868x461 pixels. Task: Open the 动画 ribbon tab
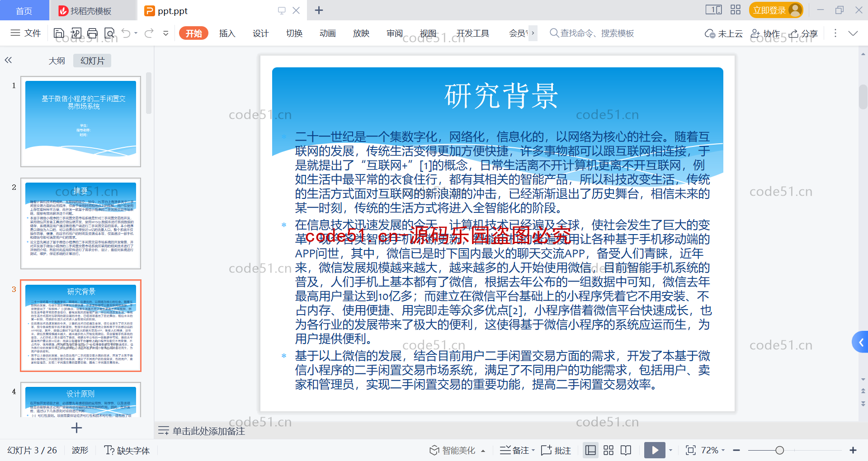click(327, 33)
